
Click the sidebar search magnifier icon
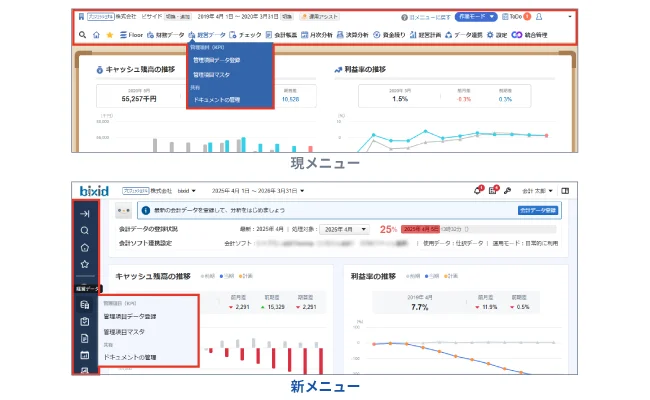(x=85, y=230)
